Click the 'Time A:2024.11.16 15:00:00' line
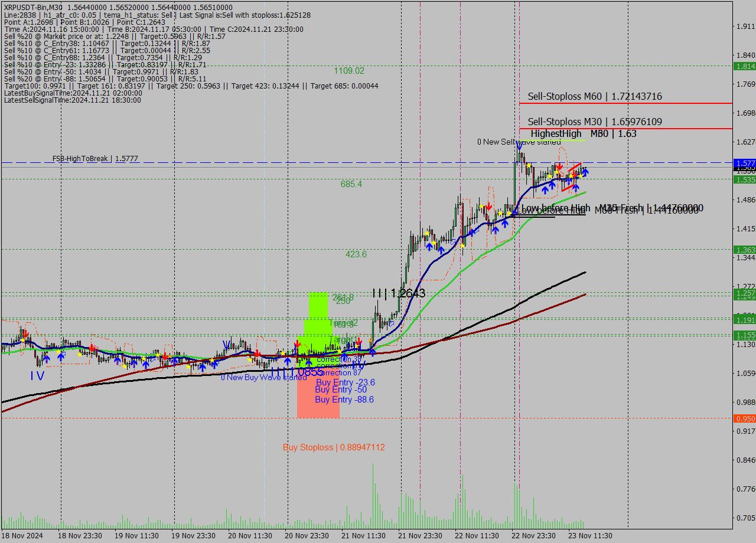 coord(154,30)
